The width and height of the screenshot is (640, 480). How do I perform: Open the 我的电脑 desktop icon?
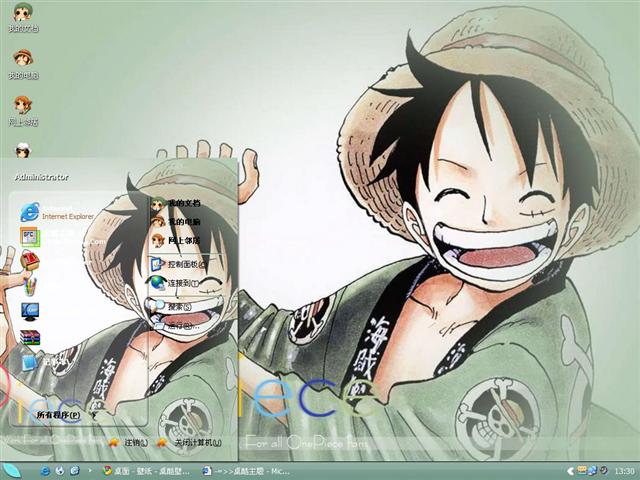23,64
